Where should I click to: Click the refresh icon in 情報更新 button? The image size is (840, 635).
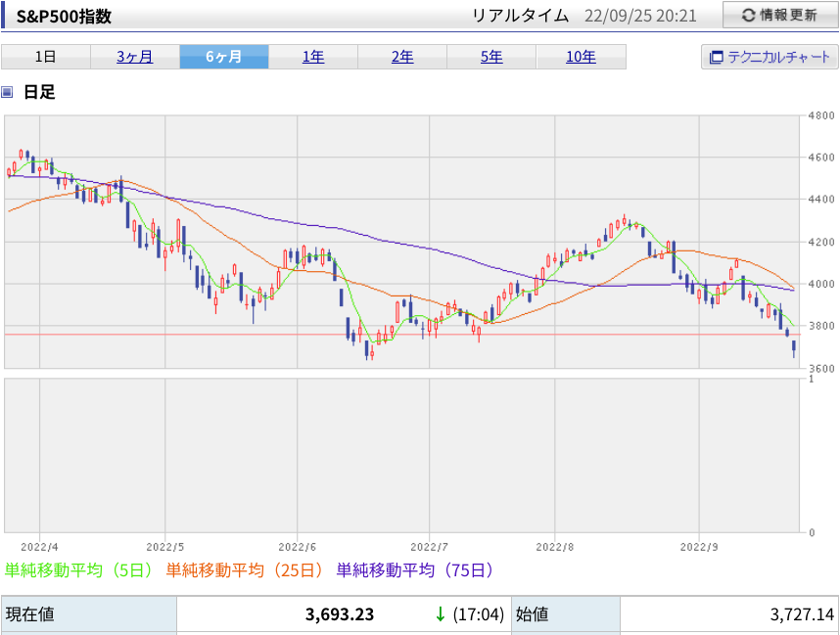click(x=748, y=16)
